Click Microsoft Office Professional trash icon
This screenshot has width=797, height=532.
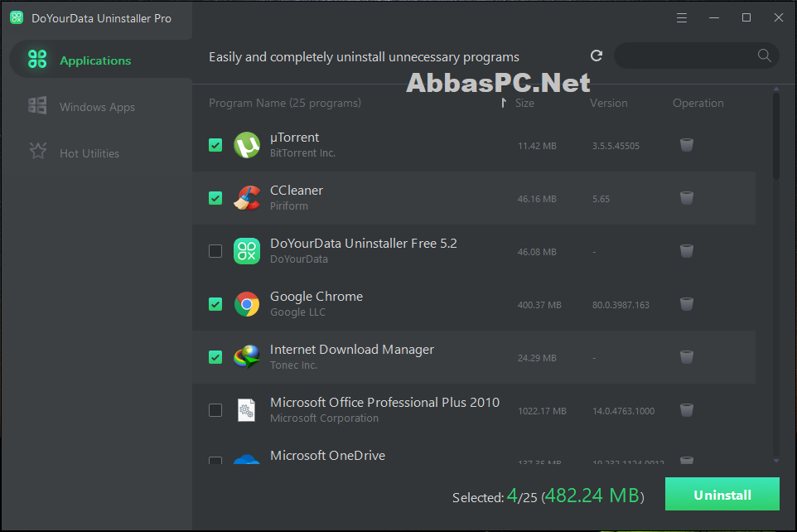pyautogui.click(x=687, y=410)
